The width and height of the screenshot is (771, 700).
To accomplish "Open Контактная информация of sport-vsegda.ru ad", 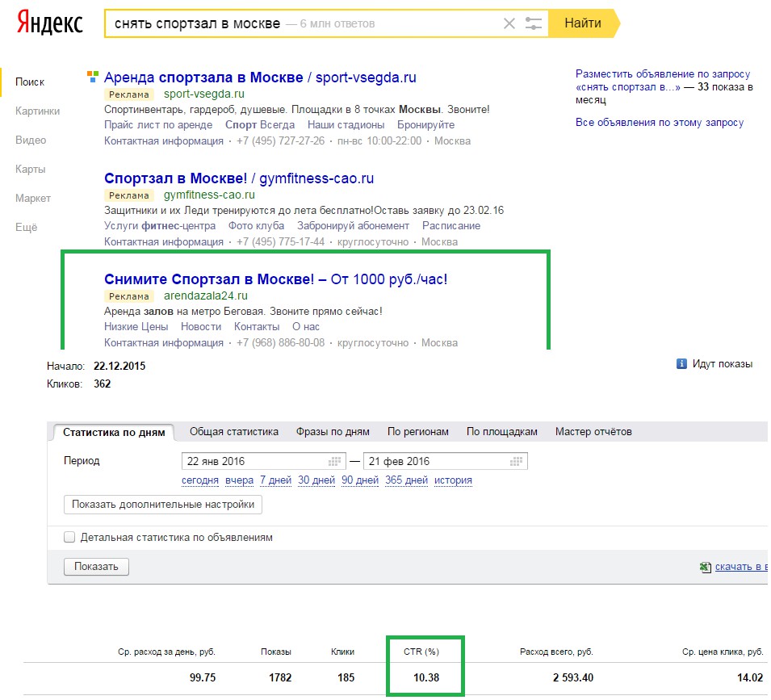I will point(164,141).
